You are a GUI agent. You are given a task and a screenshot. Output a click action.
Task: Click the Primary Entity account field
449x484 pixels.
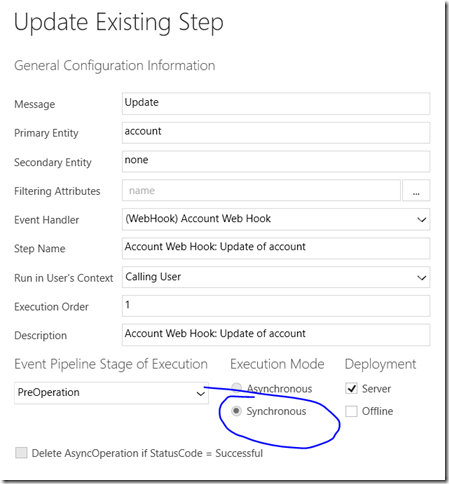pyautogui.click(x=276, y=133)
